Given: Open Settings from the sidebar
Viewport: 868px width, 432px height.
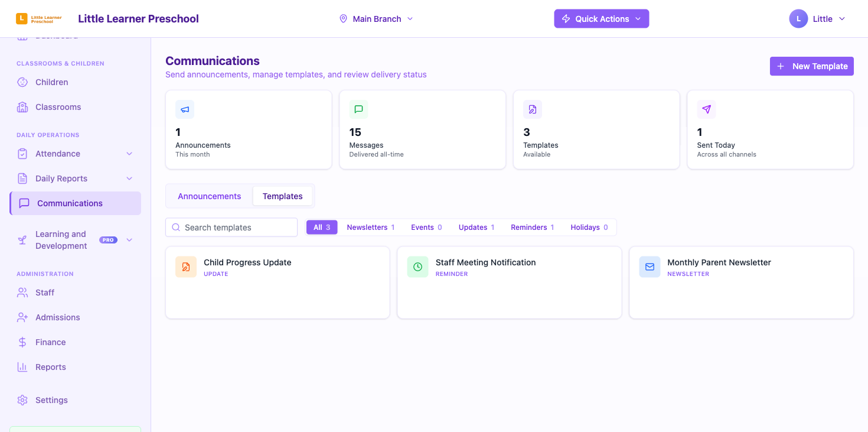Looking at the screenshot, I should click(x=75, y=400).
